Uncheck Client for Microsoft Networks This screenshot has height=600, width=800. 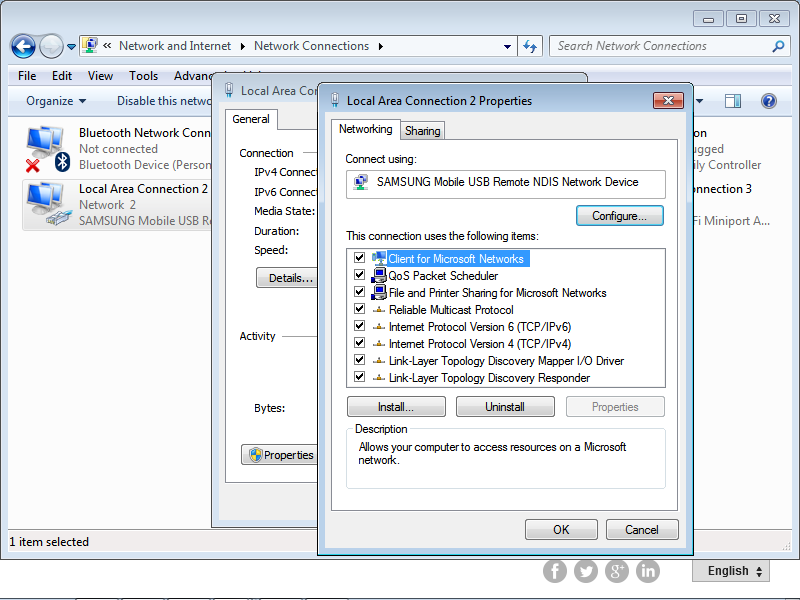click(x=360, y=258)
